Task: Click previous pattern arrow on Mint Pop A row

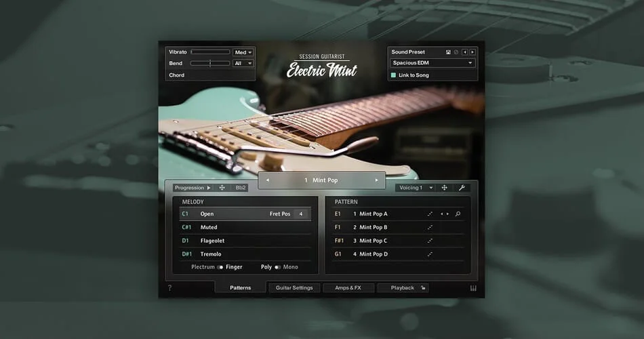Action: 442,214
